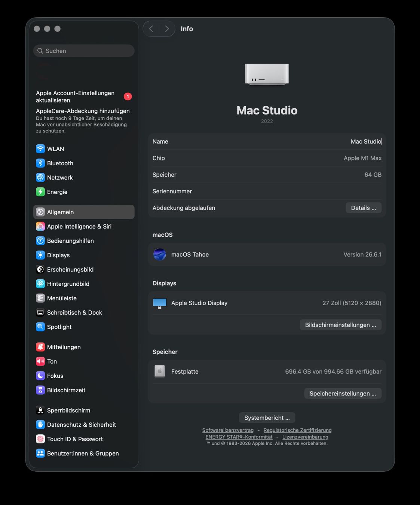Screen dimensions: 420x505
Task: Click the 696.4 GB verfügbar text
Action: pyautogui.click(x=333, y=371)
